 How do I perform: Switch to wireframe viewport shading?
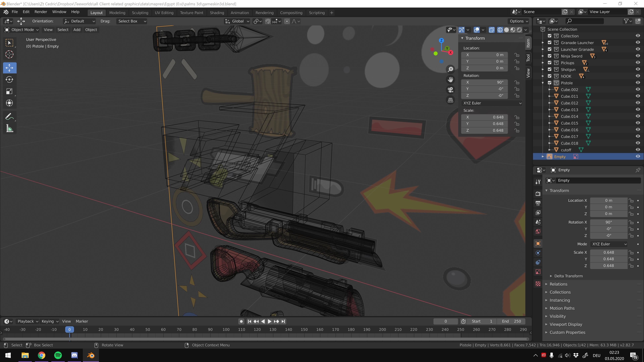click(500, 30)
